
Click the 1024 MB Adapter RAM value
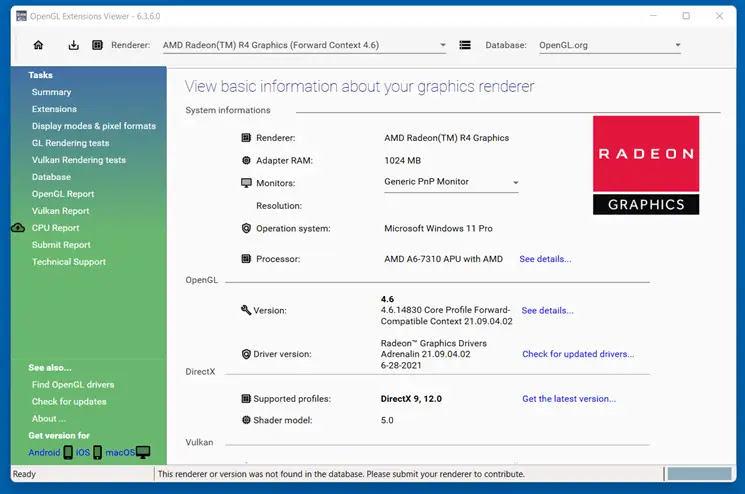pos(402,161)
